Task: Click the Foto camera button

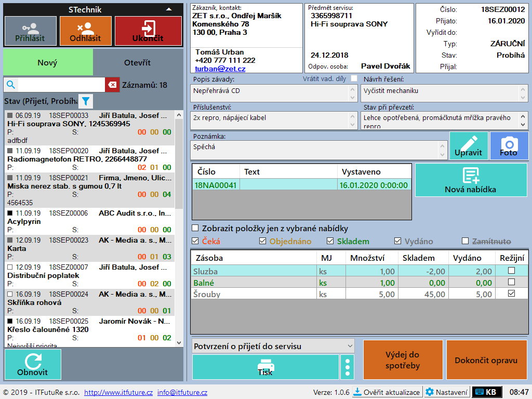Action: click(509, 146)
